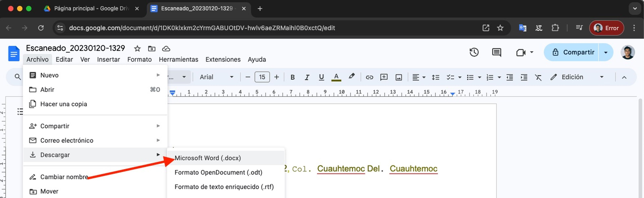Click the Compartir button

click(x=571, y=52)
